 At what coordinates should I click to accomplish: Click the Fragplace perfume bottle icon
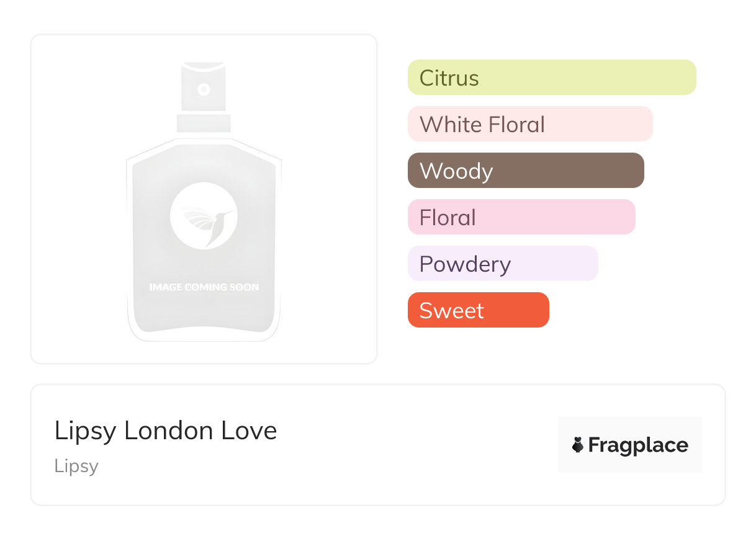[x=578, y=445]
